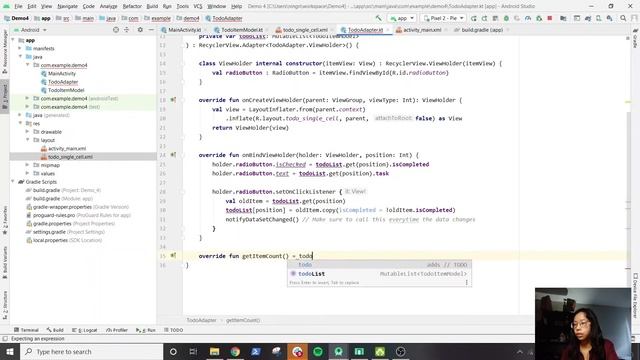
Task: Click the Windows Start button
Action: pyautogui.click(x=10, y=351)
